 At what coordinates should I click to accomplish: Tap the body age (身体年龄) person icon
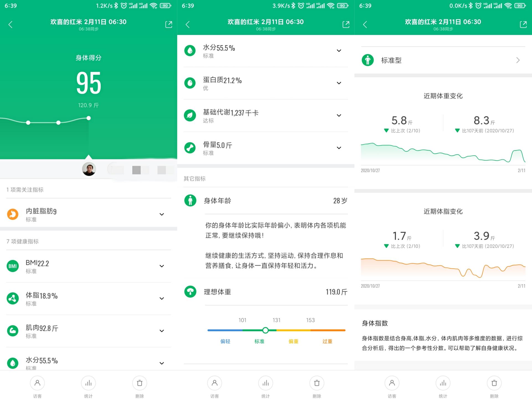point(190,200)
